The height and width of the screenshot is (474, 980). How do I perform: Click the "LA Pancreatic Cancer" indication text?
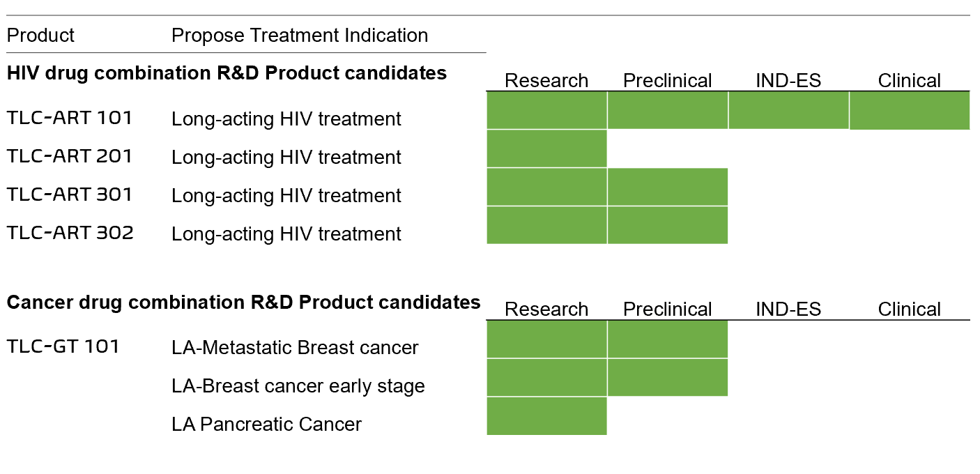coord(266,424)
